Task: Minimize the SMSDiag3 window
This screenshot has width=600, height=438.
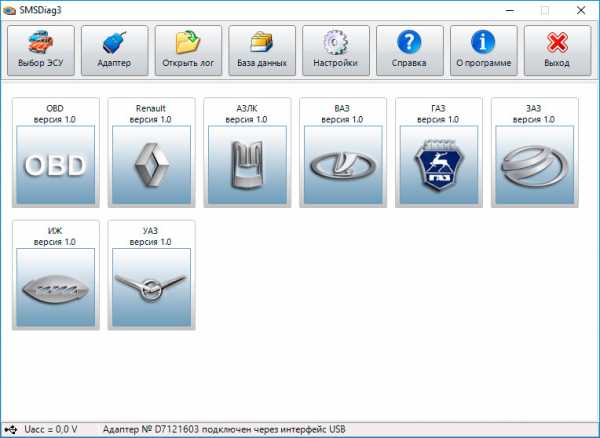Action: coord(510,11)
